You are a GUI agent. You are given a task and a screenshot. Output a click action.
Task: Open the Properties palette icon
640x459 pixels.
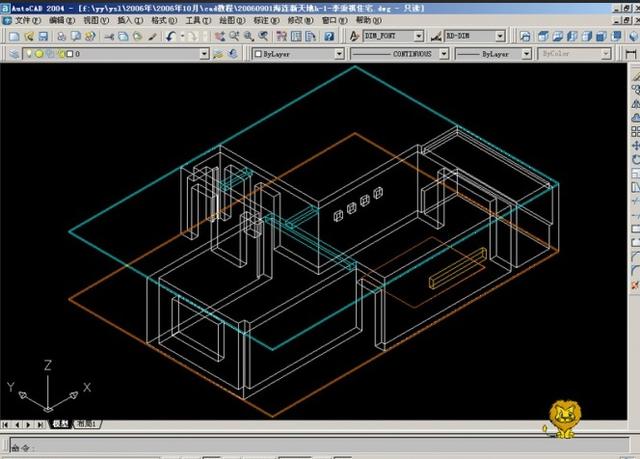pos(282,37)
